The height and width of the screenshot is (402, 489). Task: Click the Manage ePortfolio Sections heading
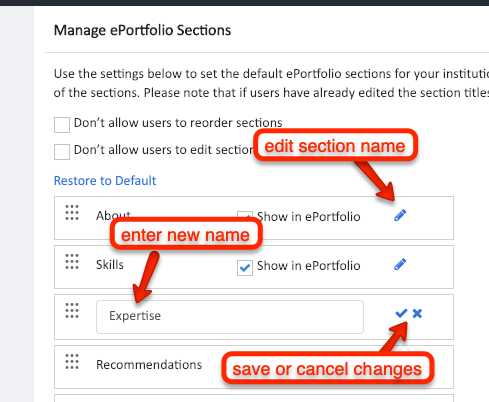[x=142, y=30]
